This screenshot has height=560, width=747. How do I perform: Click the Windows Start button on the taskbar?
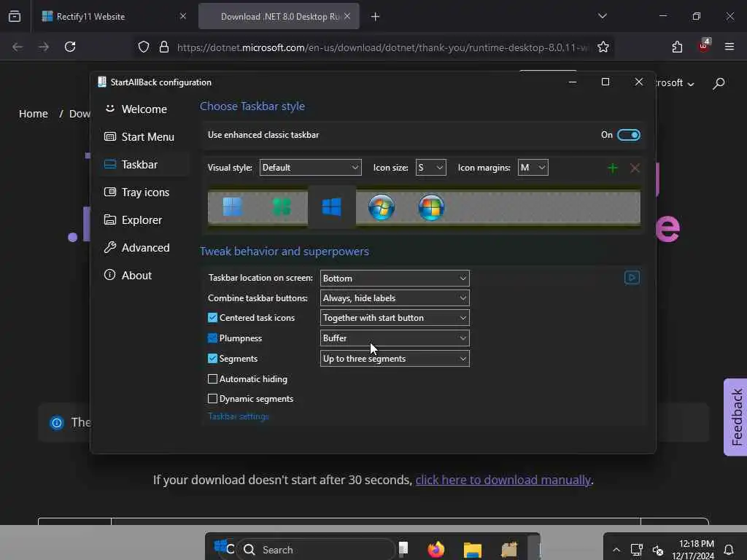click(220, 547)
